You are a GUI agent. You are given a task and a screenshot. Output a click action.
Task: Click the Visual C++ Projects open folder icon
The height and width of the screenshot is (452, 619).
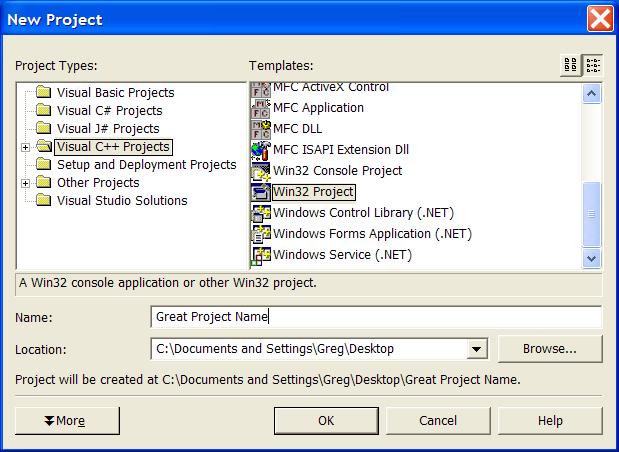pyautogui.click(x=44, y=146)
